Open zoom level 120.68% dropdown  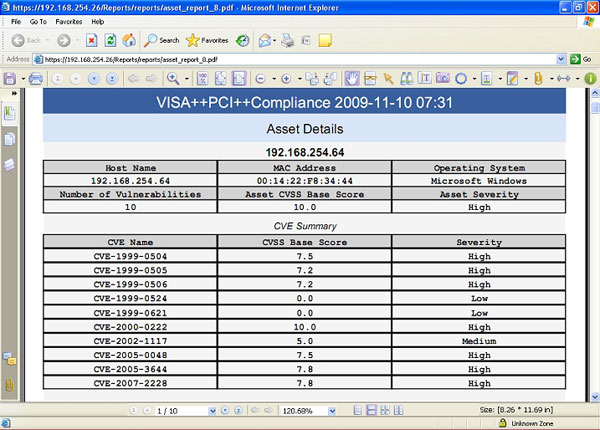click(332, 411)
